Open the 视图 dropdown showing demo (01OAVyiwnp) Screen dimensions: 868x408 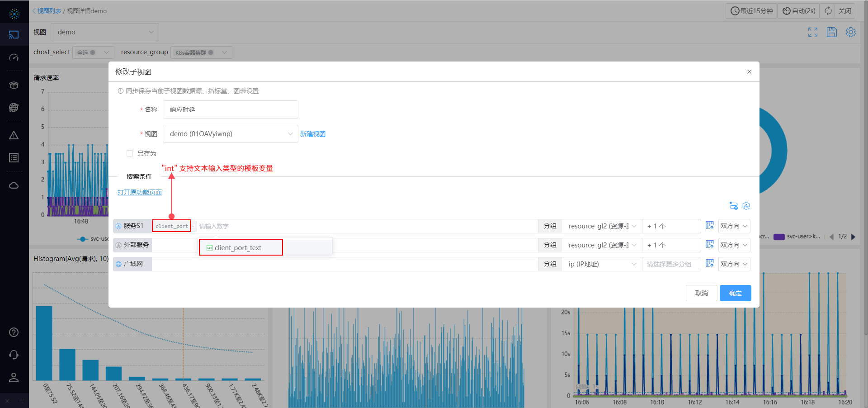pyautogui.click(x=230, y=134)
